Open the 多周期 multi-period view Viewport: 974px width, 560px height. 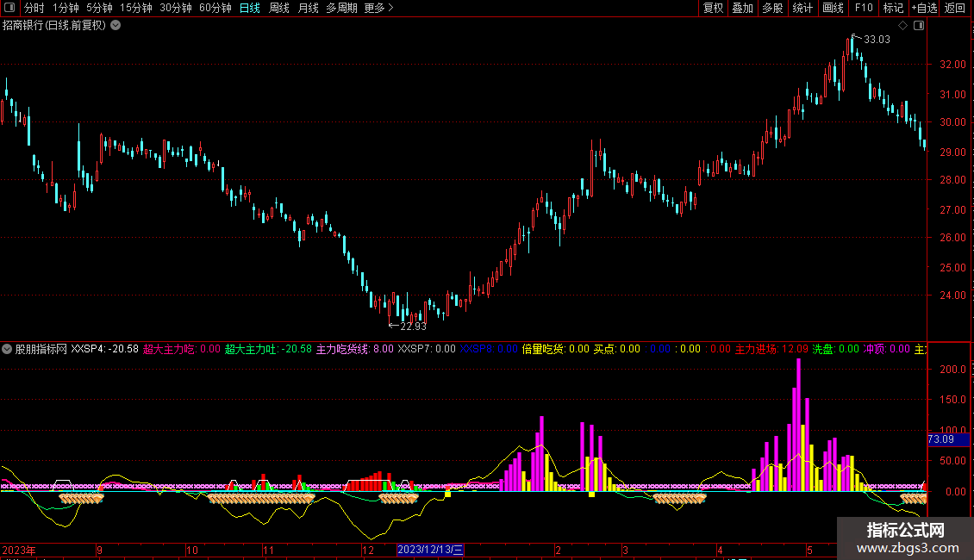click(341, 9)
